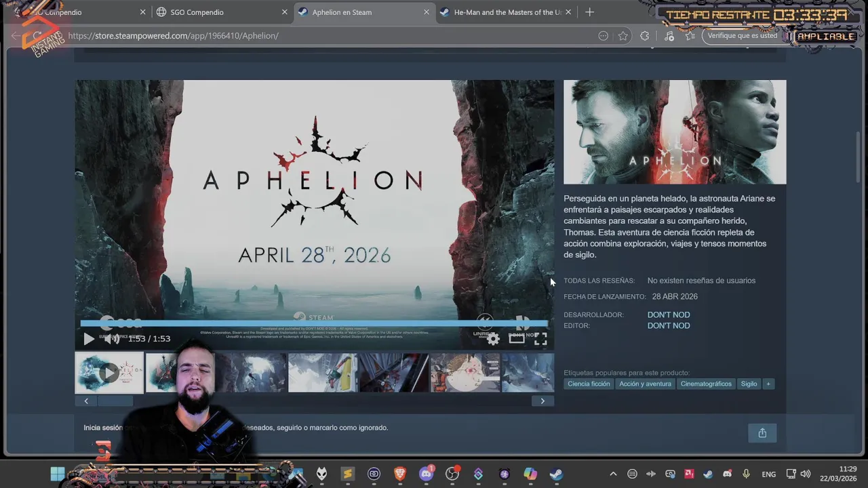The width and height of the screenshot is (868, 488).
Task: Play the Aphelion trailer video
Action: 89,339
